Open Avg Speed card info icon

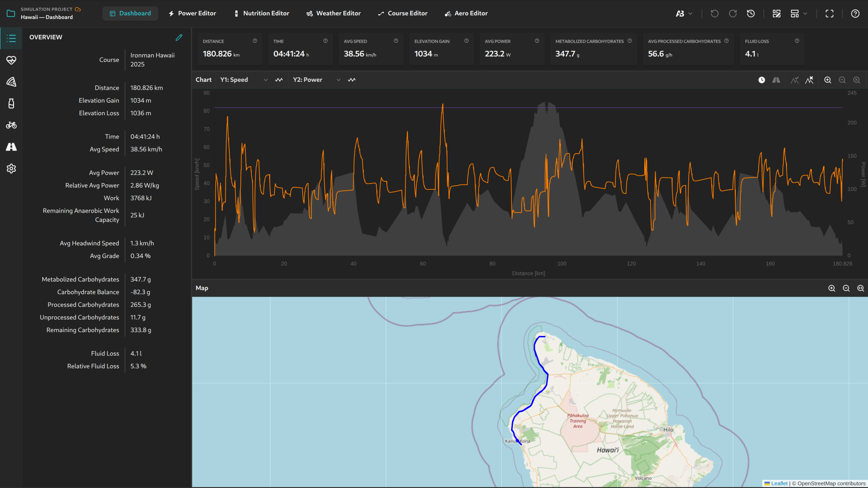tap(396, 41)
